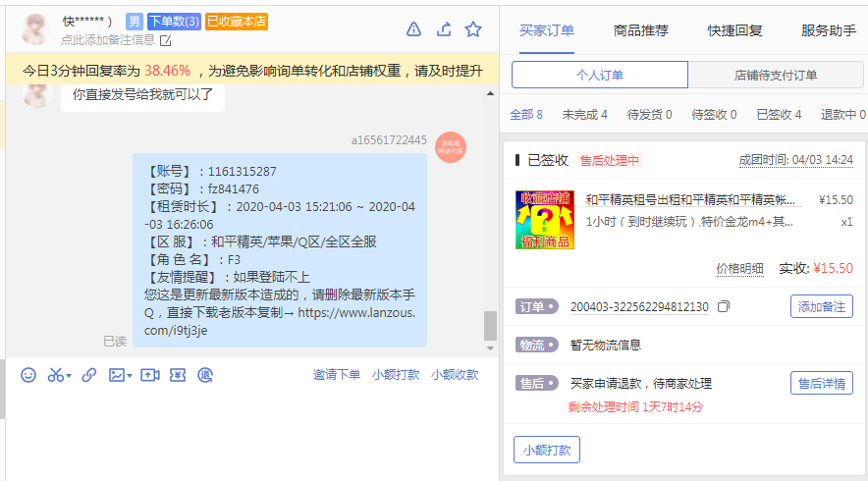Select 店铺待支付订单 toggle
Screen dimensions: 868x481
[776, 75]
